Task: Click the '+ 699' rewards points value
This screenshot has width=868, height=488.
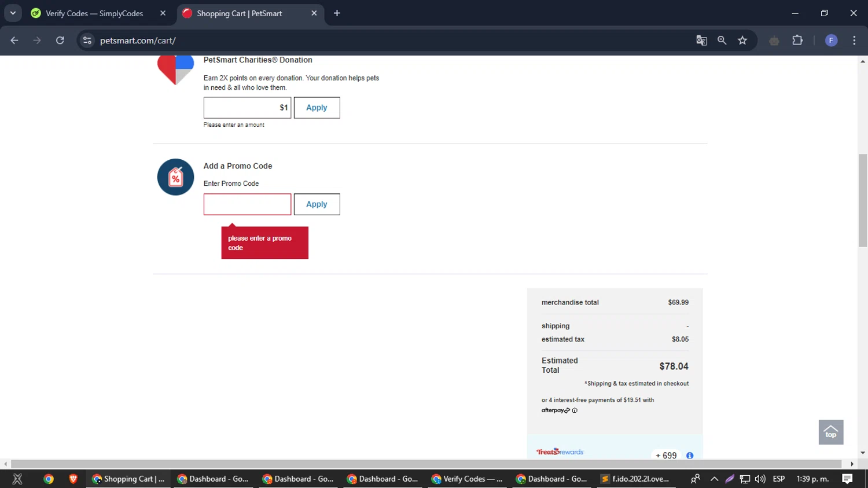Action: click(665, 456)
